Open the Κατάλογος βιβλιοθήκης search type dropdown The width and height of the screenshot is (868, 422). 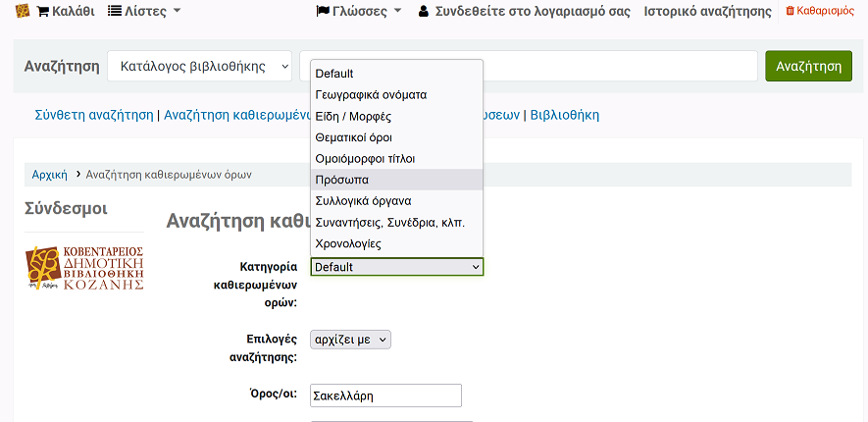199,67
